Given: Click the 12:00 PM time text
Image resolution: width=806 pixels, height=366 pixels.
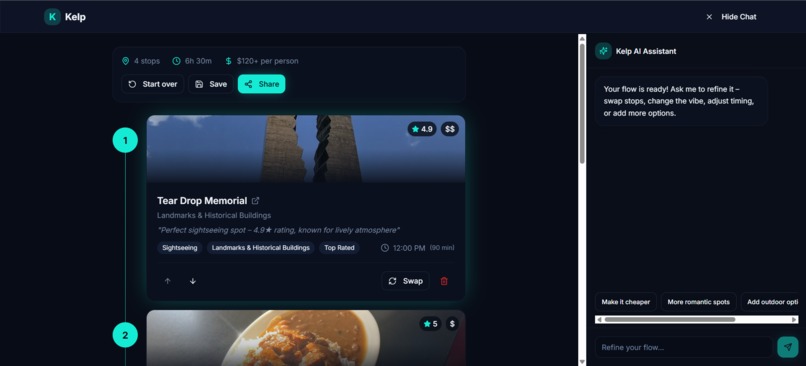Looking at the screenshot, I should point(409,248).
